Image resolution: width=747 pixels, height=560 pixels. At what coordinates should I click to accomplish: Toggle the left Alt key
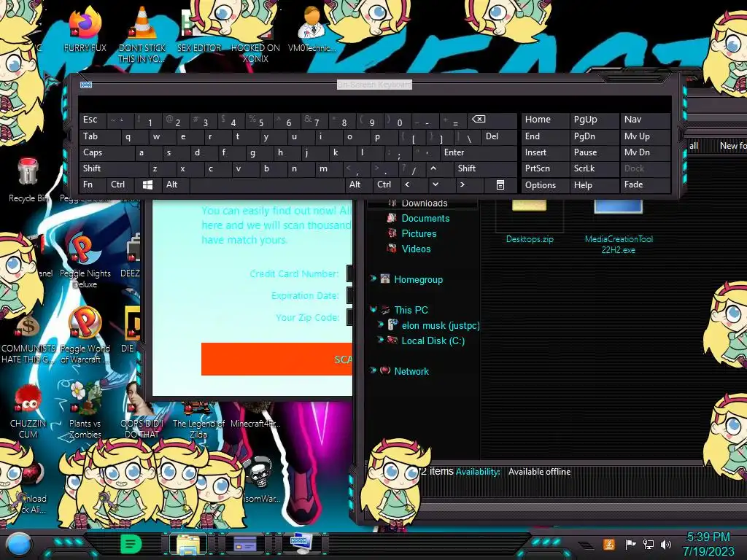point(175,184)
